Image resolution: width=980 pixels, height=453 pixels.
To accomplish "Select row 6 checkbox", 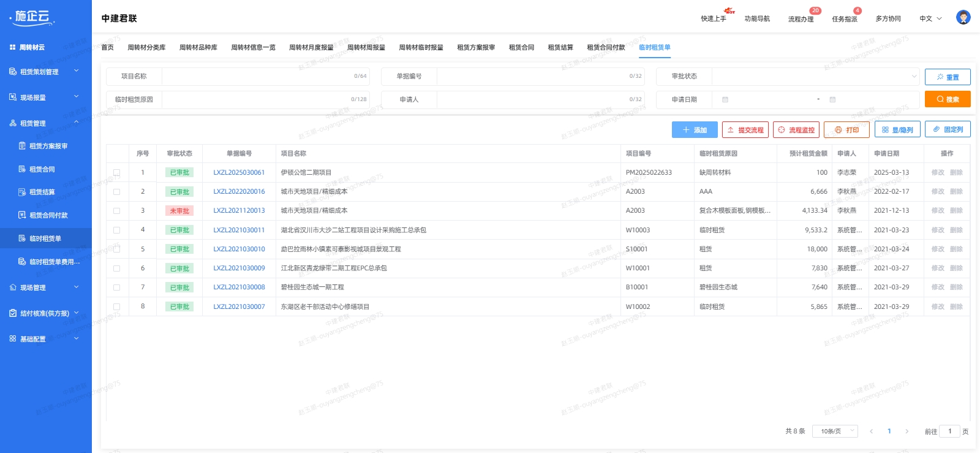I will pyautogui.click(x=116, y=268).
